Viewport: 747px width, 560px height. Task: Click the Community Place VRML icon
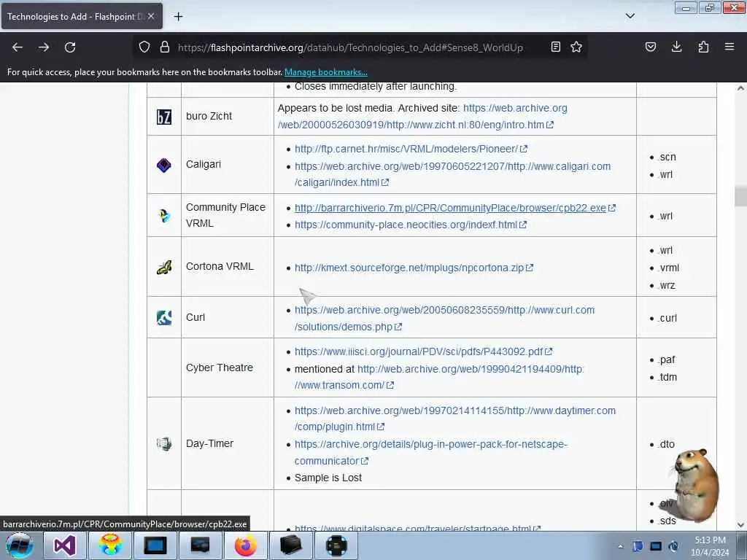(x=164, y=216)
